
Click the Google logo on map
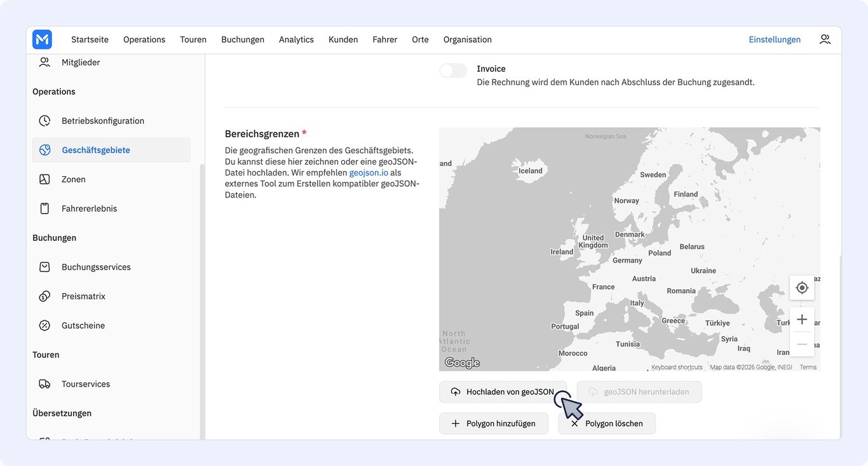point(462,363)
